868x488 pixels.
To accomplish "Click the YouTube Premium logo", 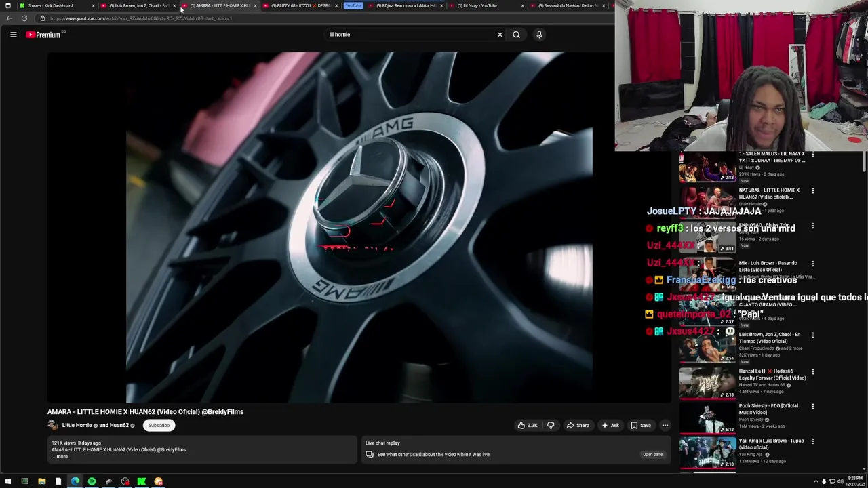I will coord(45,35).
